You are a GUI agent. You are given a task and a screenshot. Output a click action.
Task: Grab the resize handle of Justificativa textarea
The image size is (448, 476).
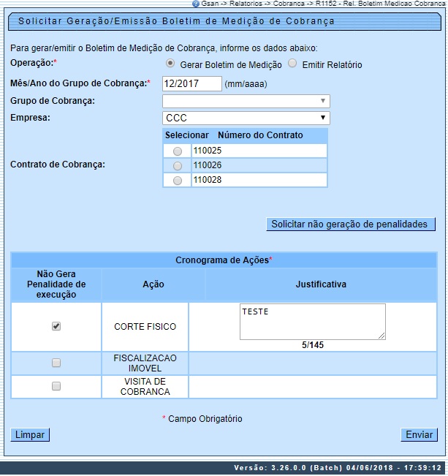[381, 336]
